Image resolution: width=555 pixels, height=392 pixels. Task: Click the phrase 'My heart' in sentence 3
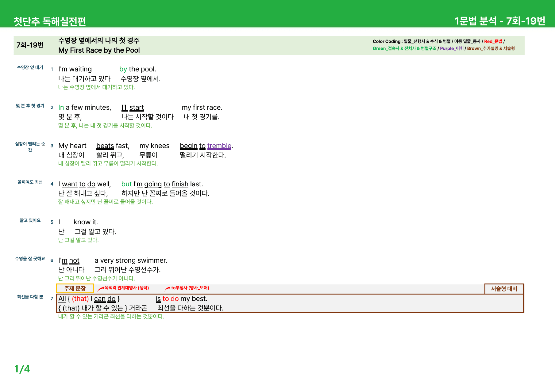click(72, 146)
